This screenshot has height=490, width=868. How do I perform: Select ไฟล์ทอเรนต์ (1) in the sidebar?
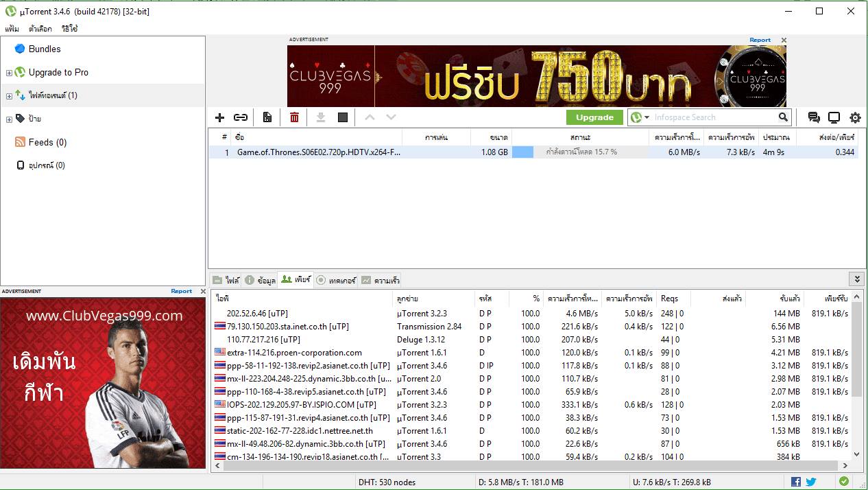point(53,95)
